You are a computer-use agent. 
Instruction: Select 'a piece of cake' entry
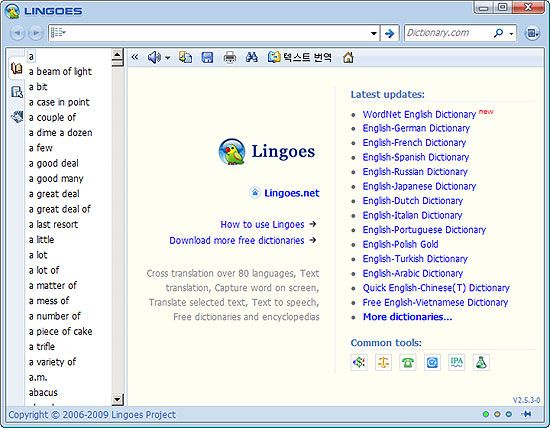(60, 332)
